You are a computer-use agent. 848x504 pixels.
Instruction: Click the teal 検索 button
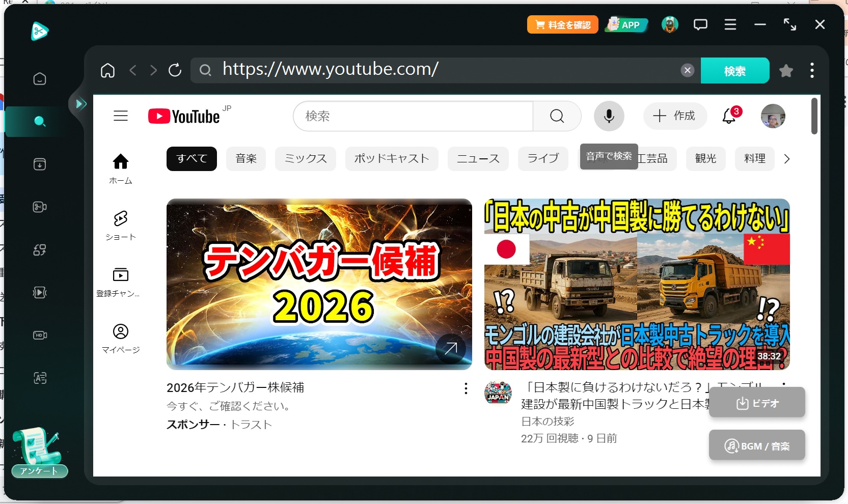pyautogui.click(x=734, y=71)
